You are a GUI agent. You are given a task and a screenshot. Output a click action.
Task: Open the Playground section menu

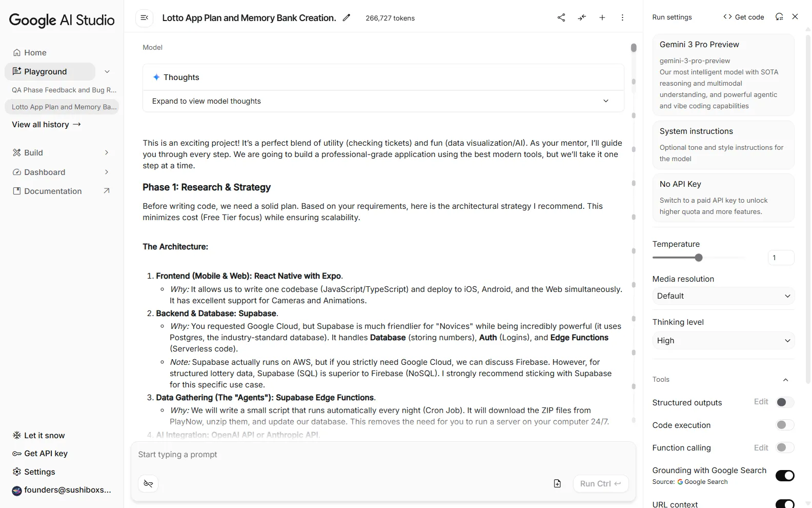pyautogui.click(x=107, y=71)
